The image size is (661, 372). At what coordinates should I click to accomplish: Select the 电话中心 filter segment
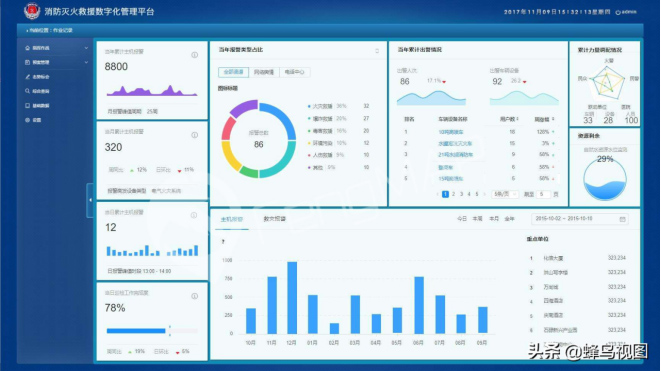pyautogui.click(x=294, y=72)
